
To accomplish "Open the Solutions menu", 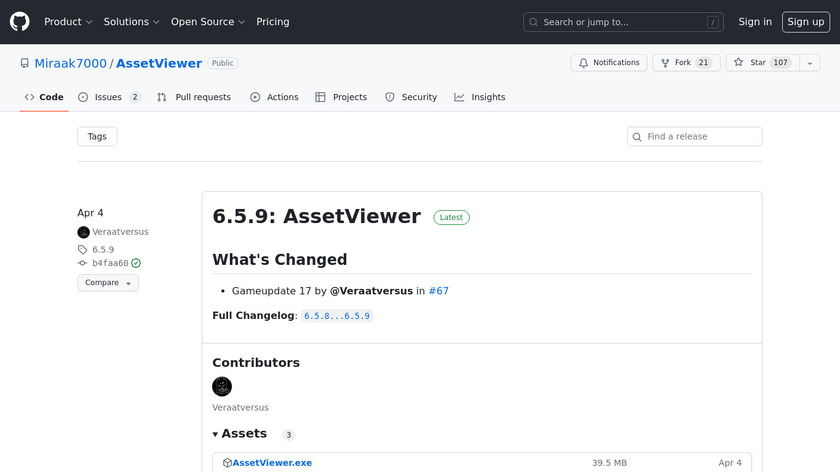I will [131, 21].
